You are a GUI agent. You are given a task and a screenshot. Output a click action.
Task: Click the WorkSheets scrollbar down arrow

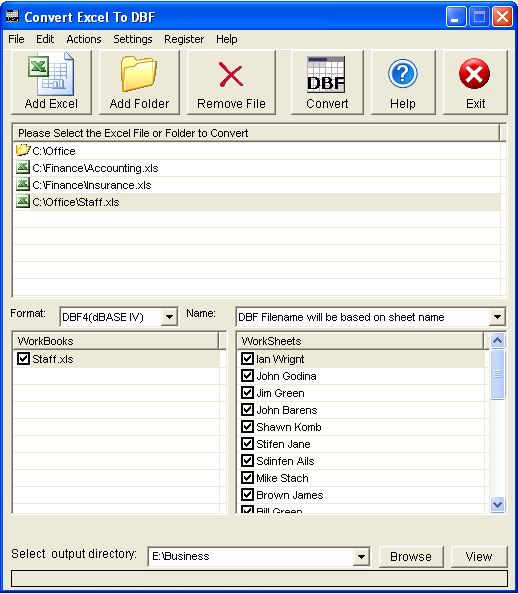(497, 504)
